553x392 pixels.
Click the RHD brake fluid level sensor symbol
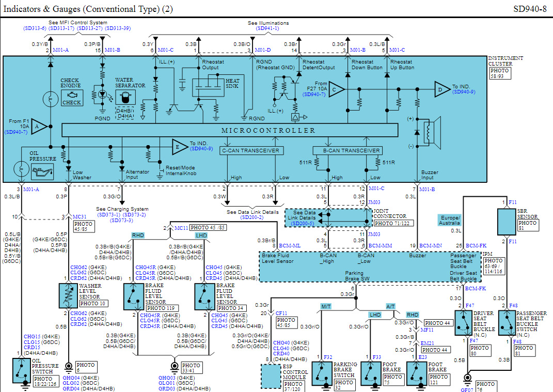click(134, 297)
